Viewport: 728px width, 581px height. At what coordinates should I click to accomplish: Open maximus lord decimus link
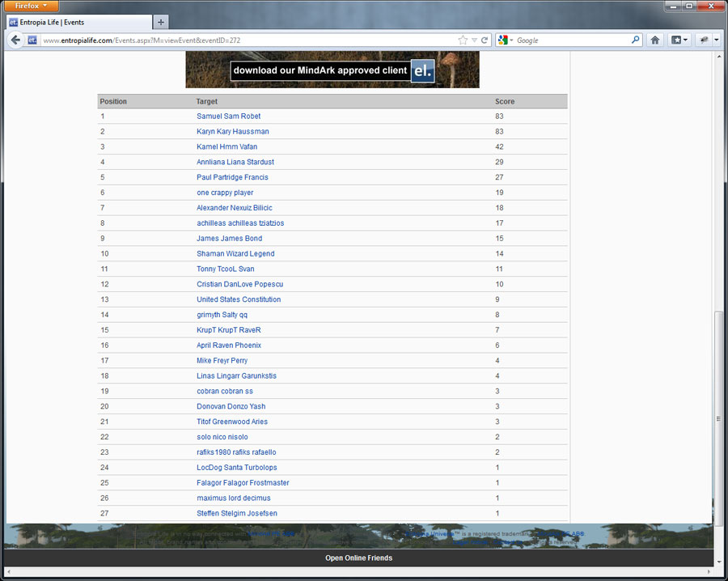pos(234,498)
